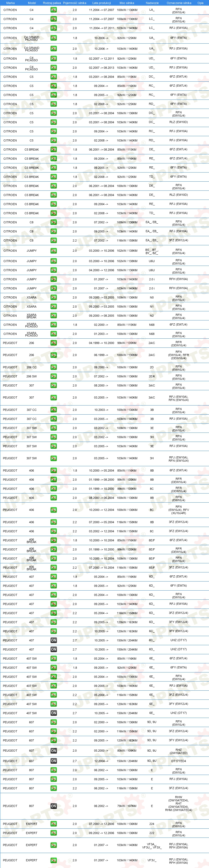The height and width of the screenshot is (868, 209).
Task: Click petrol icon in Xsara Picasso 1.8 row
Action: pos(53,325)
